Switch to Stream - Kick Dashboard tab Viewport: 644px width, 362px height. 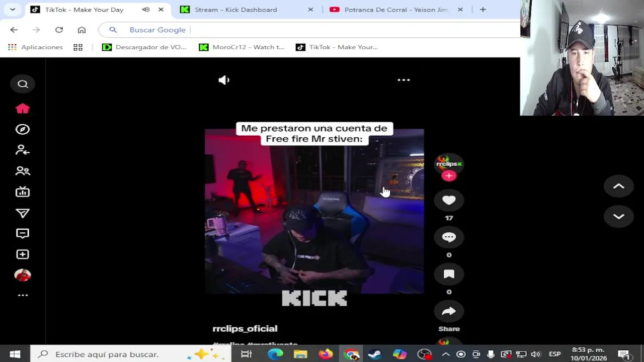tap(236, 10)
